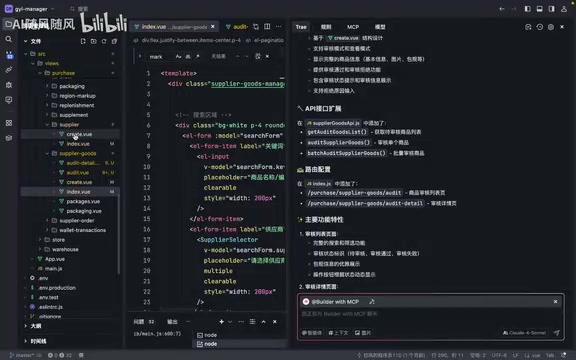Open create.vue file chip in chat
The width and height of the screenshot is (576, 360).
point(343,38)
